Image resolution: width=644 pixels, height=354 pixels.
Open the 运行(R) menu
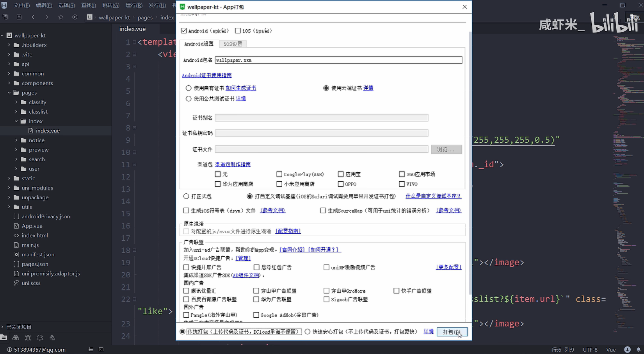click(x=134, y=5)
